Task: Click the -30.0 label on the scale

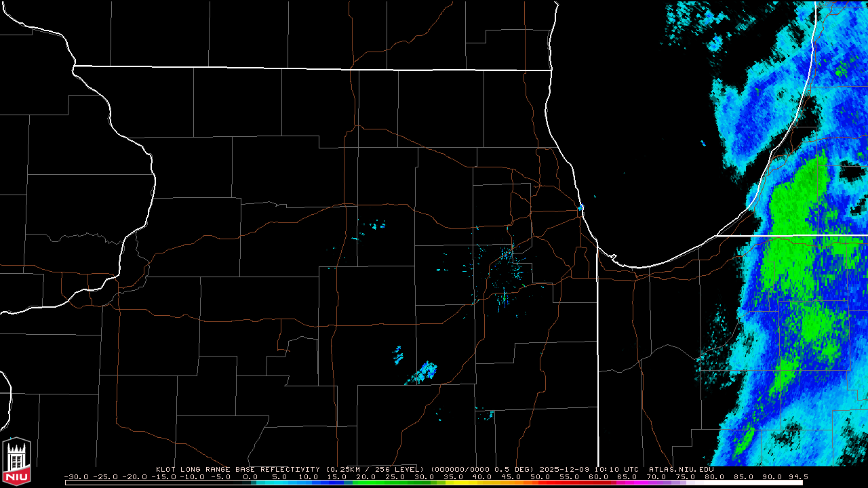Action: (x=76, y=476)
